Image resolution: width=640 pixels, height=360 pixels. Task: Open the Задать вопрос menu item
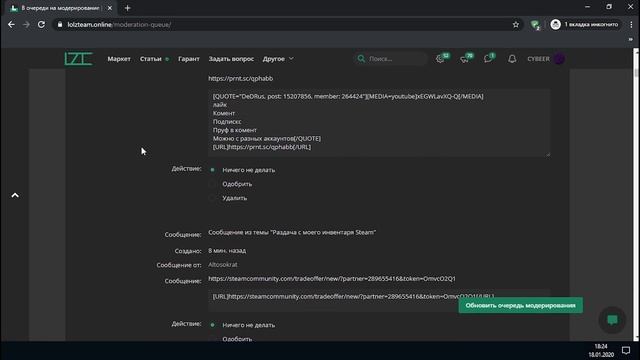(x=231, y=59)
